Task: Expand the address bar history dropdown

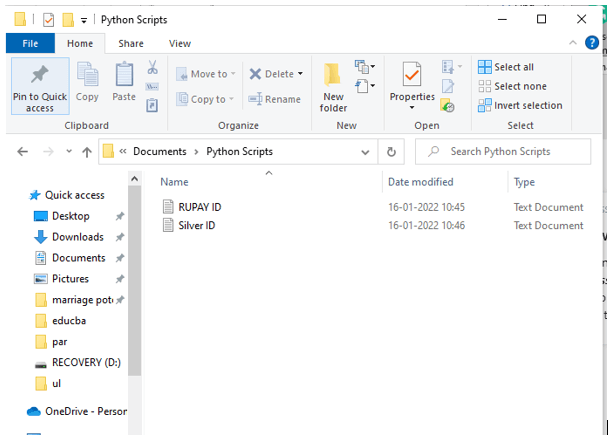Action: tap(365, 152)
